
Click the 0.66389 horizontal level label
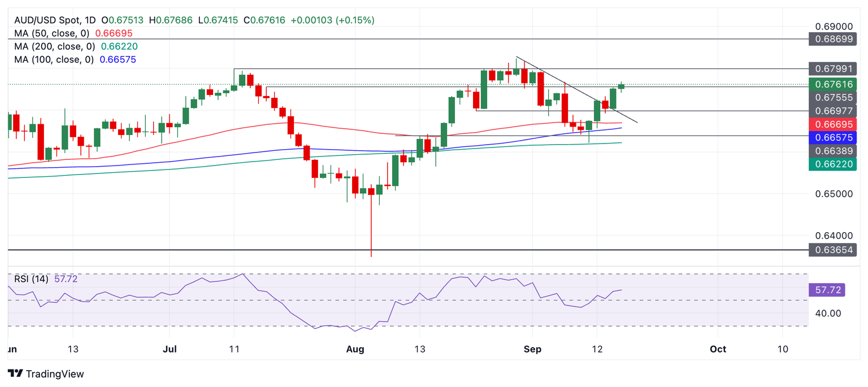832,151
